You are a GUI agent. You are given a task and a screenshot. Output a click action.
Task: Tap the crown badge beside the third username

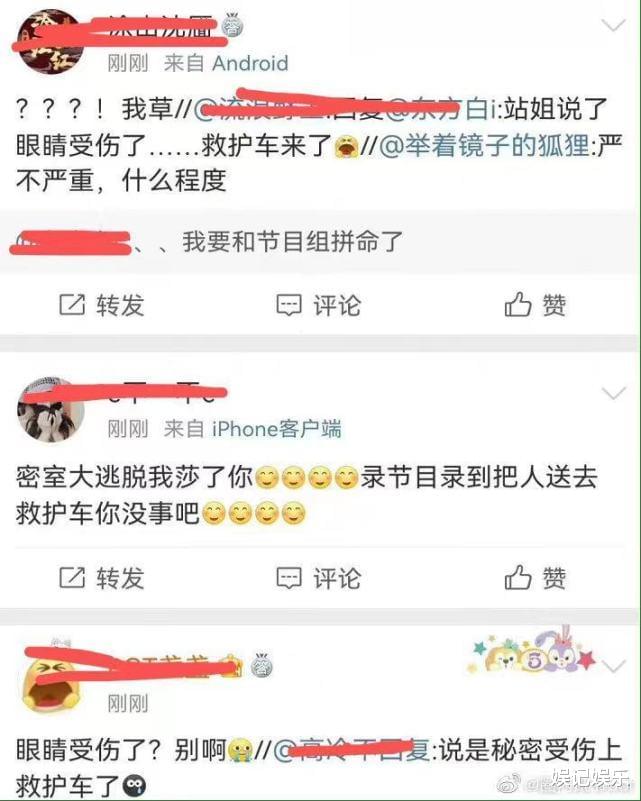262,665
